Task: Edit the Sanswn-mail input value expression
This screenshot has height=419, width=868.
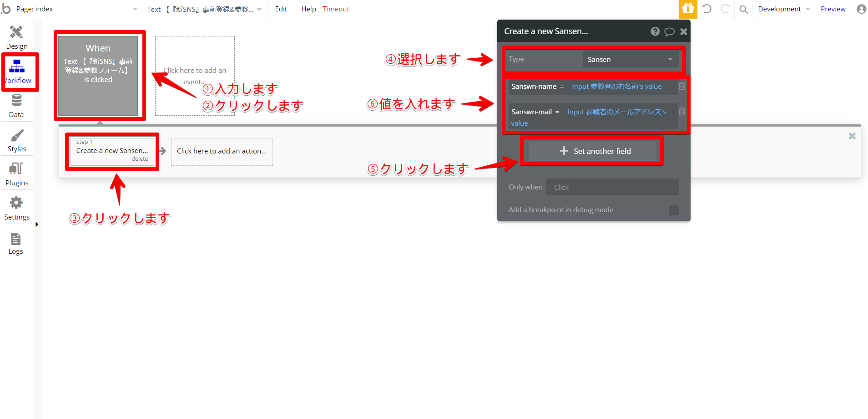Action: tap(589, 118)
